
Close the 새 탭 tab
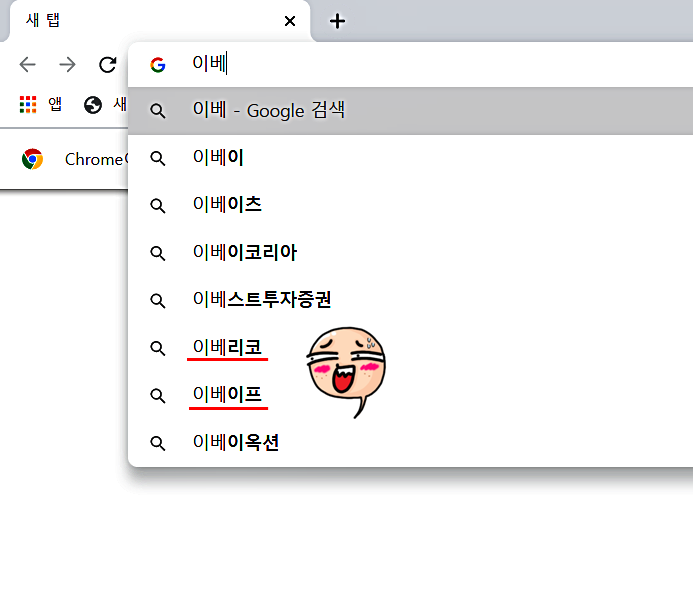(x=290, y=21)
